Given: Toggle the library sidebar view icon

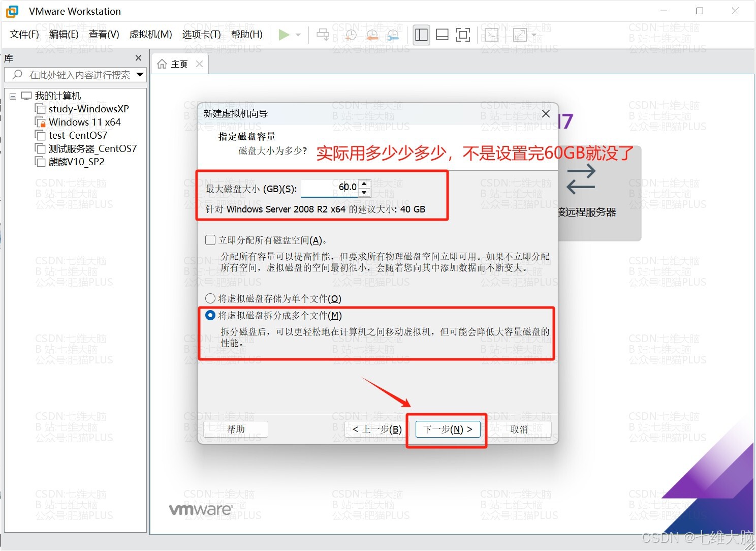Looking at the screenshot, I should pyautogui.click(x=421, y=35).
